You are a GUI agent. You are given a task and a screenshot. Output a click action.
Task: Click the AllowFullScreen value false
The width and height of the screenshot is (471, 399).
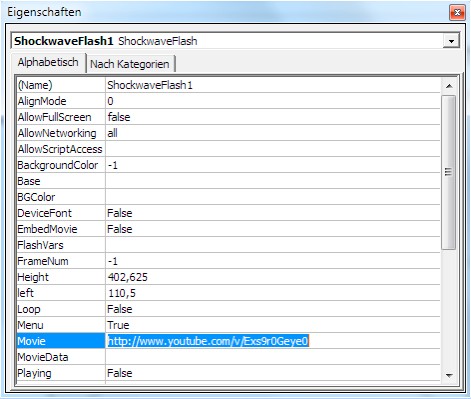click(273, 117)
